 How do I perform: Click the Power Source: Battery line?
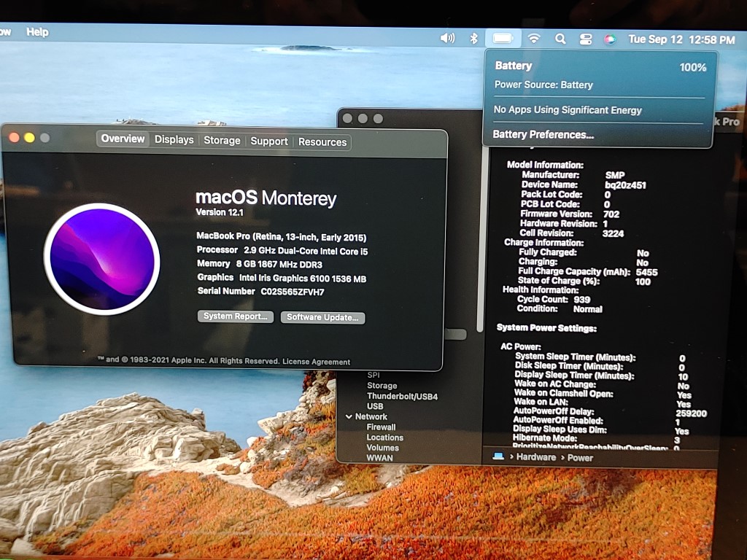pyautogui.click(x=543, y=85)
